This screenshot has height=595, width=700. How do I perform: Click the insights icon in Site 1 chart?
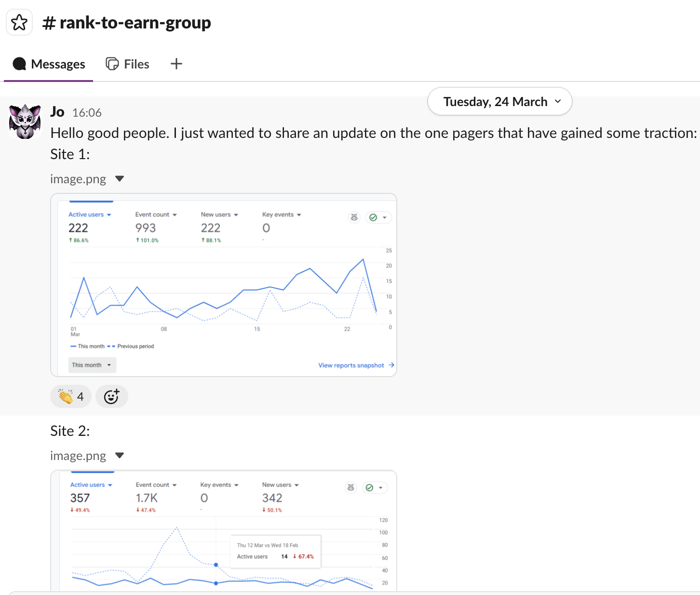pyautogui.click(x=354, y=217)
